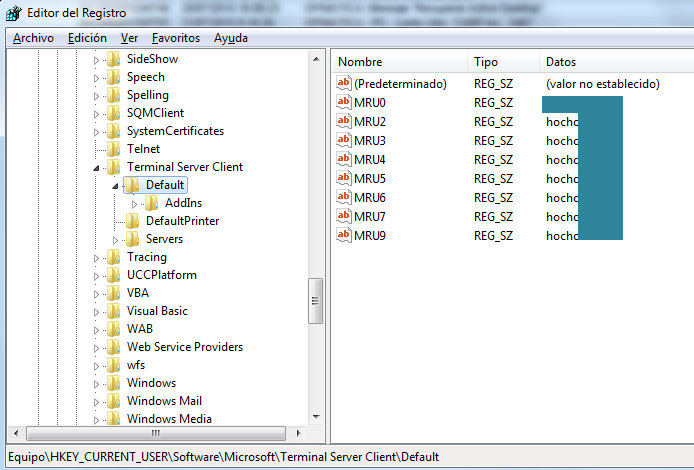Click the string icon beside (Predeterminado)
The width and height of the screenshot is (694, 470).
(x=344, y=83)
